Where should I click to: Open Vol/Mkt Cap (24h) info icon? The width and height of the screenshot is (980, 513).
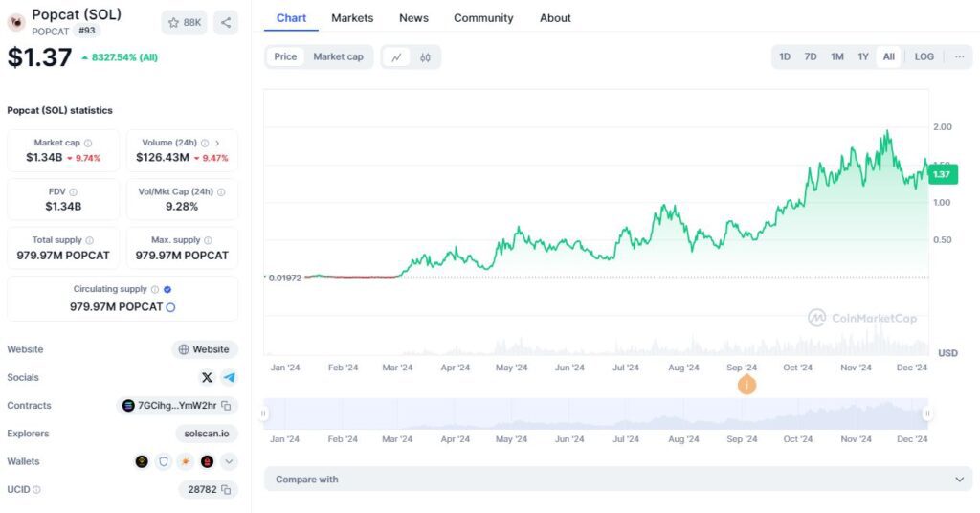(x=221, y=192)
